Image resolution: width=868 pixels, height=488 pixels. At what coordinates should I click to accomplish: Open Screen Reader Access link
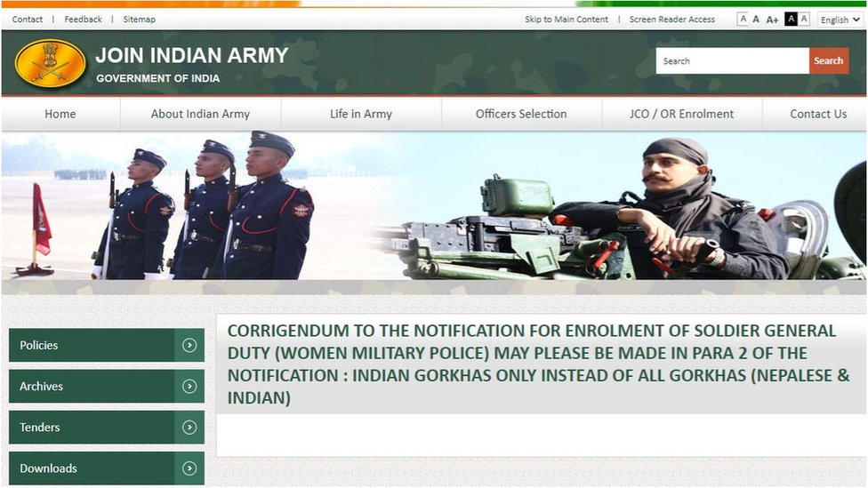[x=672, y=20]
